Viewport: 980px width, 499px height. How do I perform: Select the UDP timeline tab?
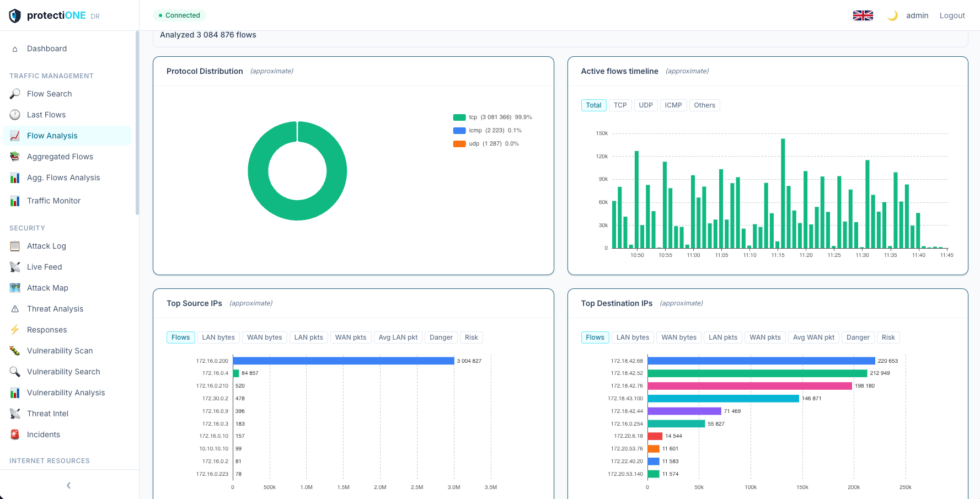(x=646, y=105)
